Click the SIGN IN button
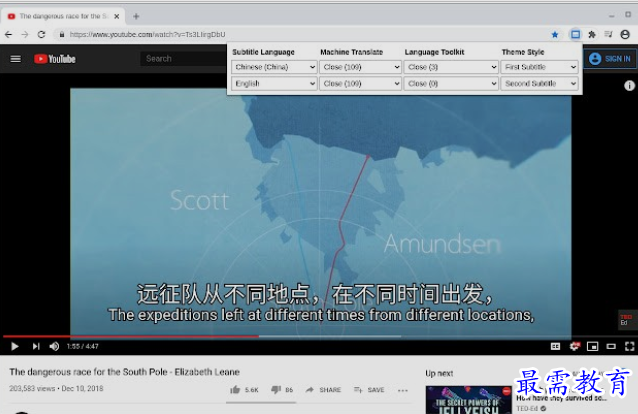The width and height of the screenshot is (638, 414). point(610,59)
